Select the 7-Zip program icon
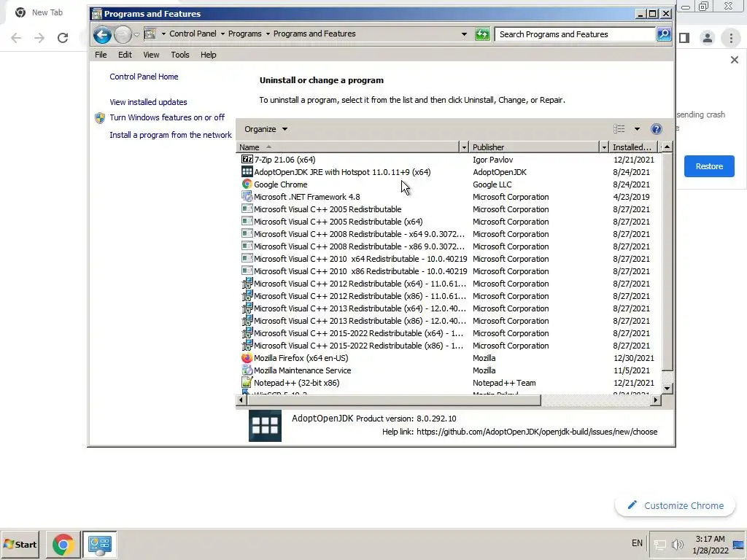 pyautogui.click(x=247, y=160)
